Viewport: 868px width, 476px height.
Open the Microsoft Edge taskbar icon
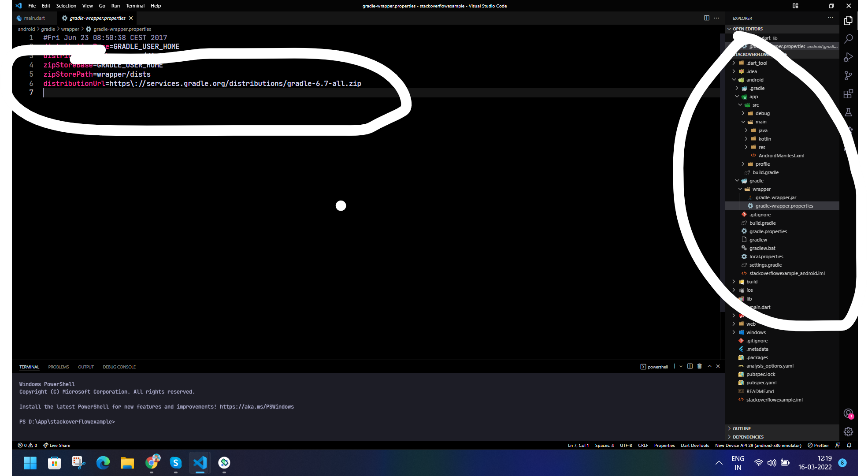[x=103, y=463]
